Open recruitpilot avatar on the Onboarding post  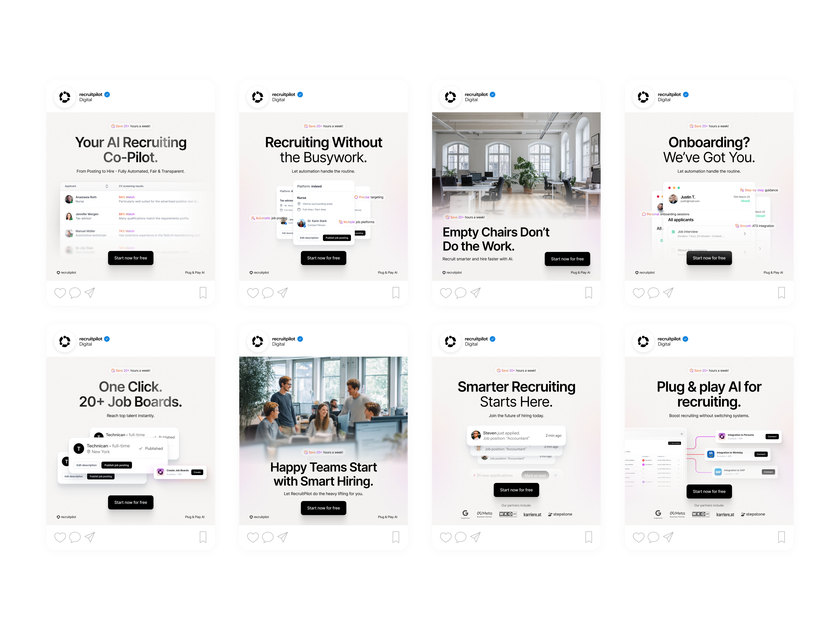[x=643, y=97]
